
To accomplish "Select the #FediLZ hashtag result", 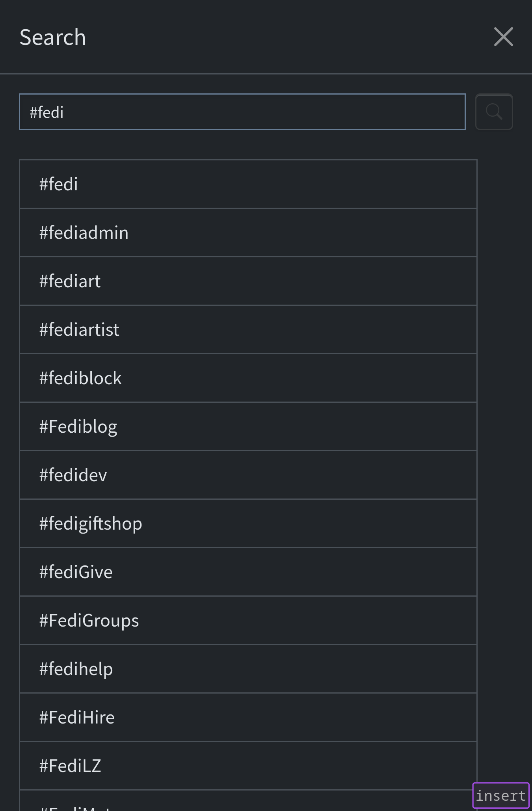I will click(x=248, y=766).
